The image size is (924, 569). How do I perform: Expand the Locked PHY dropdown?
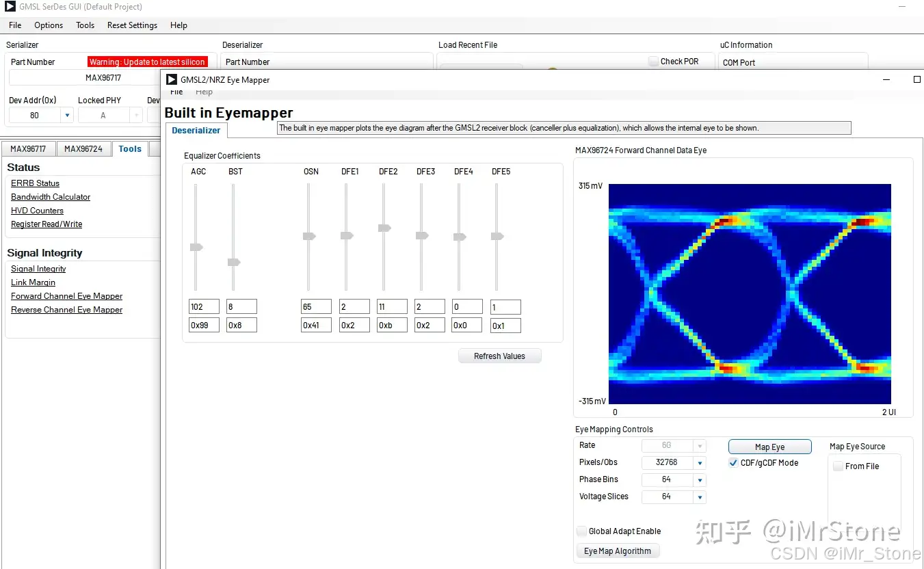136,116
